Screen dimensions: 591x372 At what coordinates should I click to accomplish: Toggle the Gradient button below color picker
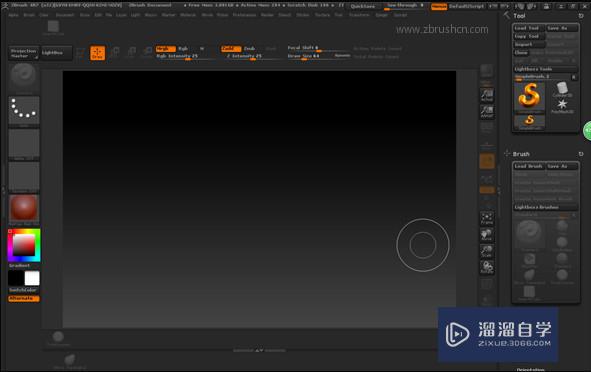[24, 265]
